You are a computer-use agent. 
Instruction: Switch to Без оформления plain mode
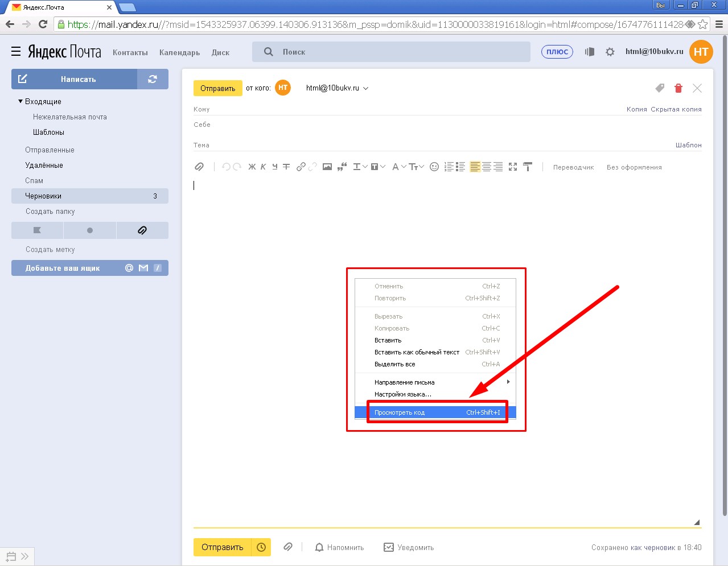point(634,167)
